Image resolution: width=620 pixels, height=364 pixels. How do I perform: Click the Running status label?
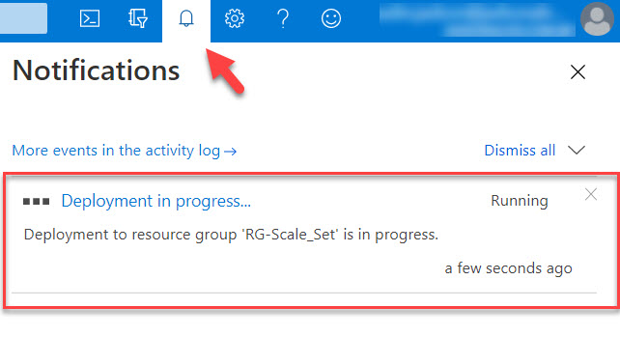click(x=520, y=201)
